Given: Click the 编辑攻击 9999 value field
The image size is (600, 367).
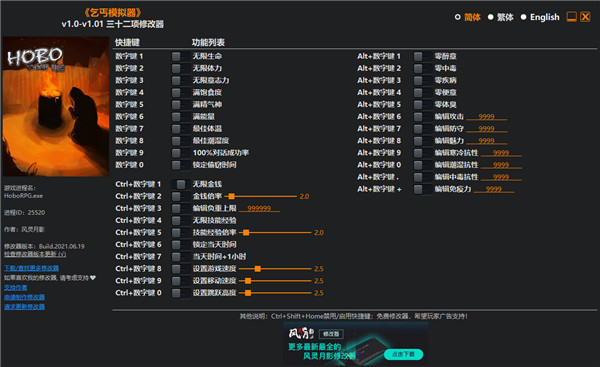Looking at the screenshot, I should (486, 116).
